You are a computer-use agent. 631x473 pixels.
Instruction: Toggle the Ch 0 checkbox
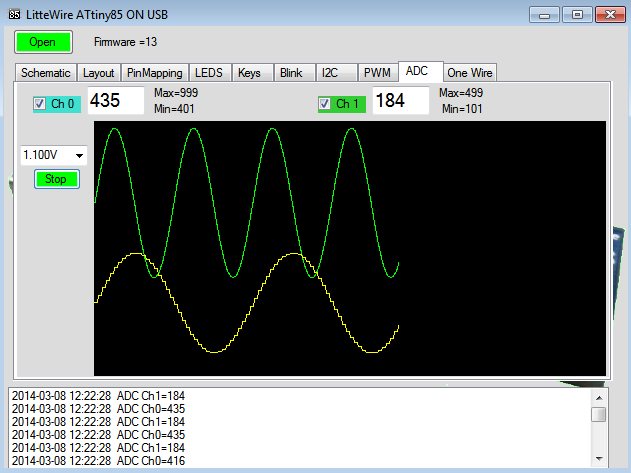click(x=41, y=104)
